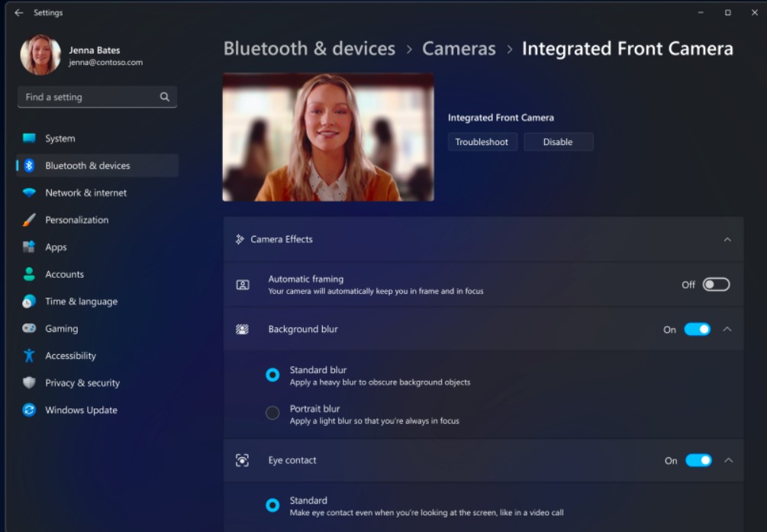Minimize the Settings window
767x532 pixels.
(701, 13)
